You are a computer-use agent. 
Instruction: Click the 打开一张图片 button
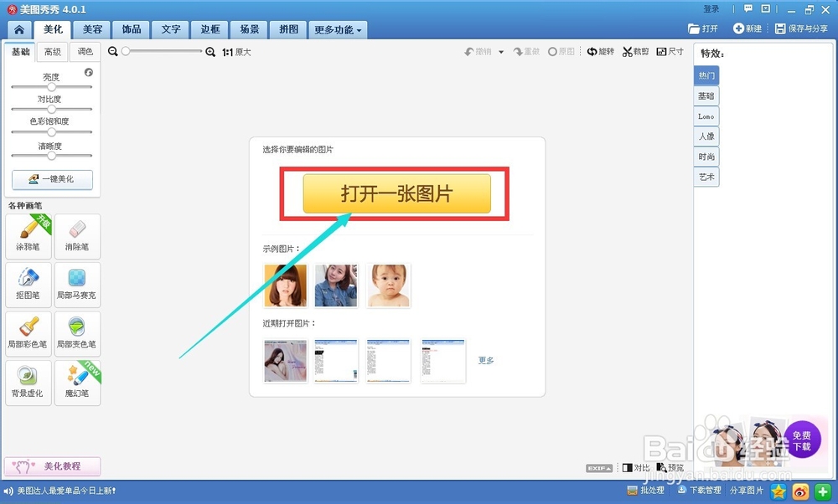point(394,193)
